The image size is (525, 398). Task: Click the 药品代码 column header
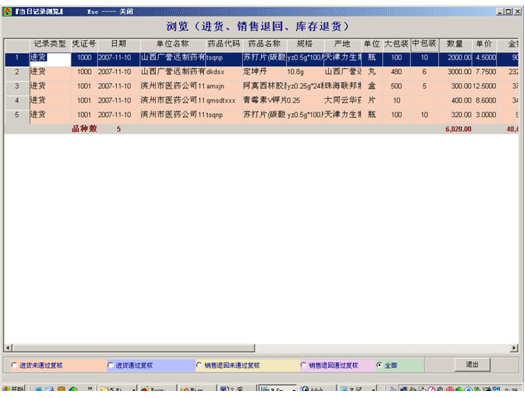[x=224, y=44]
